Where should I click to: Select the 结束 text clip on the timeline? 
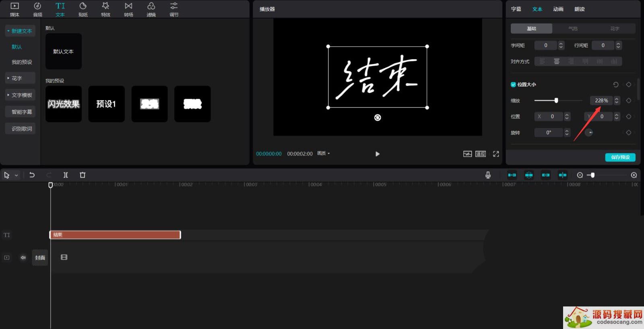point(115,235)
